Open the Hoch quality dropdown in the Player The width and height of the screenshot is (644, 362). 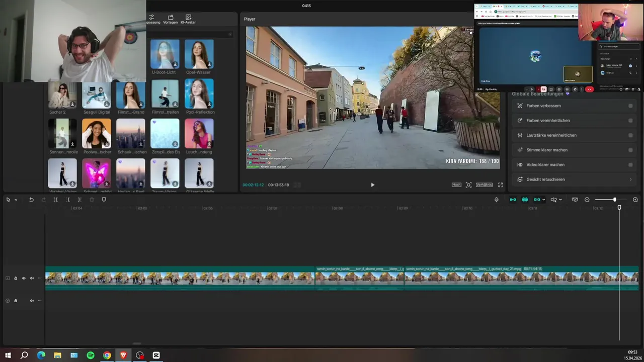tap(456, 185)
